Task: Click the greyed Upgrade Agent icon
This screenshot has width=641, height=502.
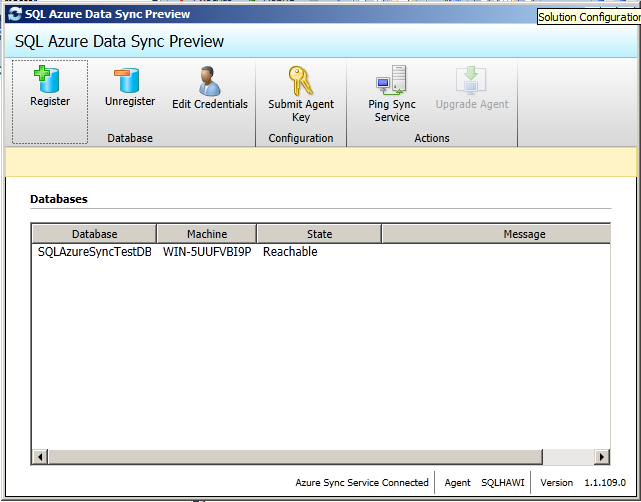Action: (x=471, y=81)
